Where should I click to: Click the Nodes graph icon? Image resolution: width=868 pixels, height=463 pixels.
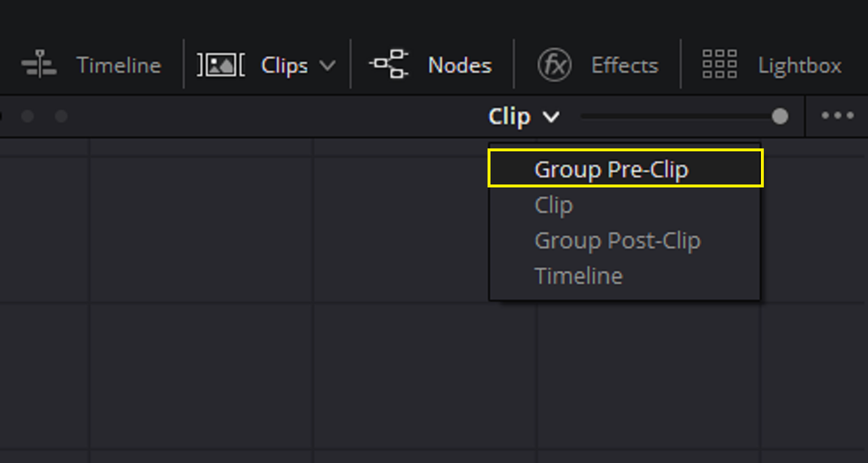point(389,65)
